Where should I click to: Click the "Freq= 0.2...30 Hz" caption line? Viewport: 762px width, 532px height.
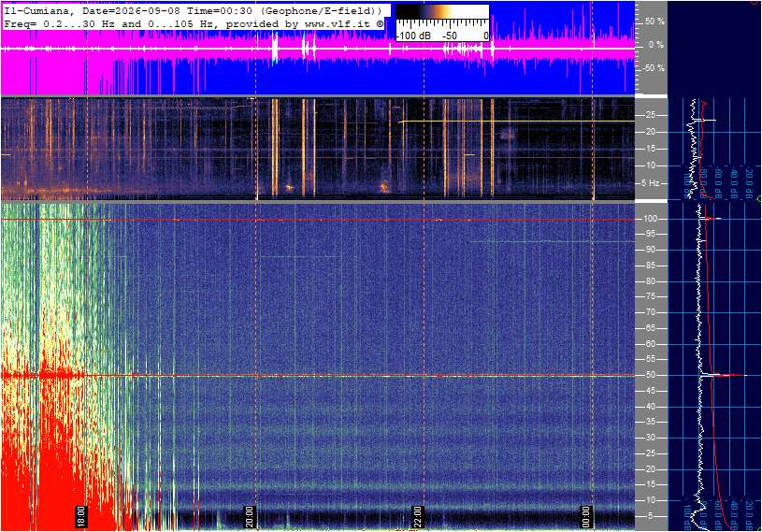pos(194,23)
